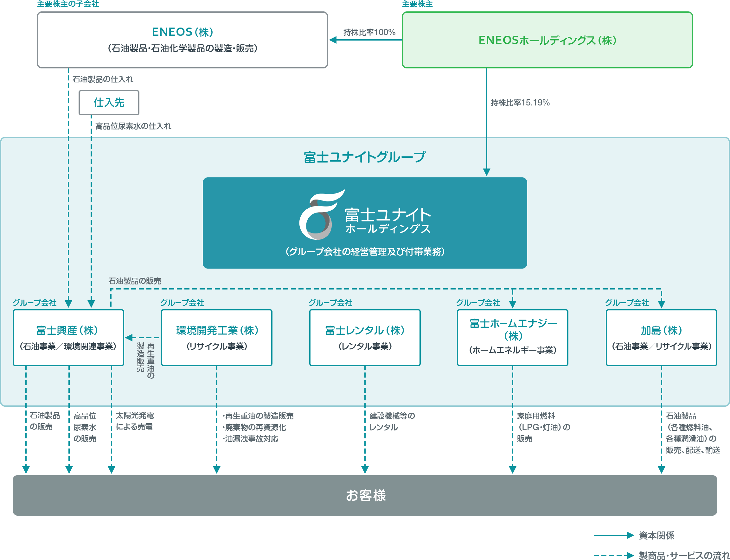This screenshot has height=560, width=730.
Task: Click 石油製品の仕入れ label
Action: (103, 79)
